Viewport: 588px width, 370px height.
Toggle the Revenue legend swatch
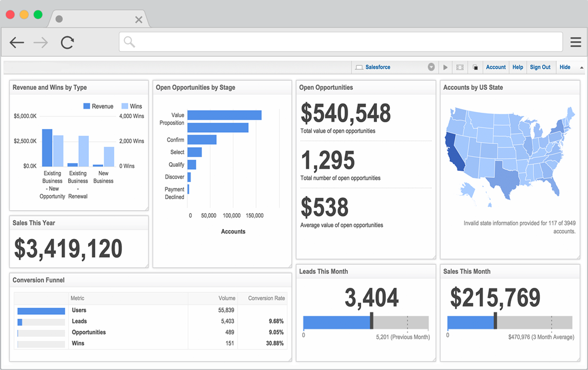tap(86, 106)
